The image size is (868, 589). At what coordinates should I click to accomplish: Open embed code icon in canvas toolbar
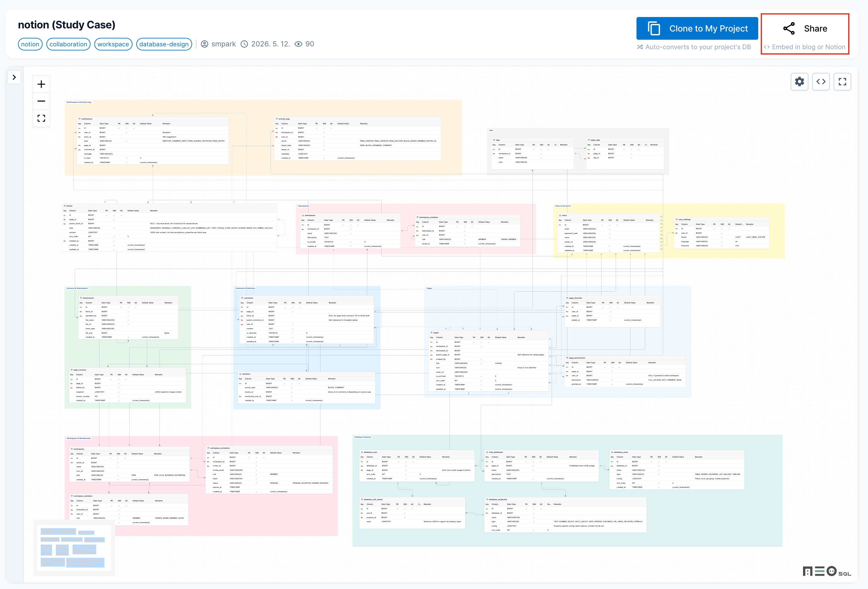point(821,82)
